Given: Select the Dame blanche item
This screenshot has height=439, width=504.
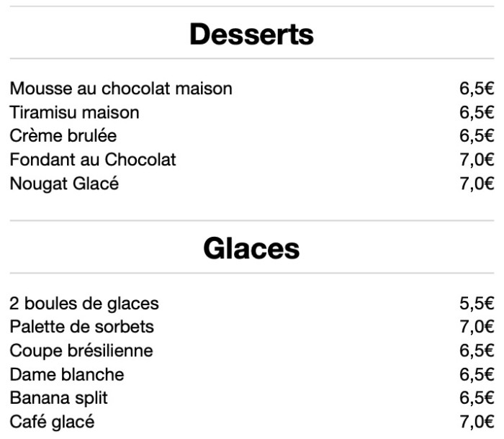Looking at the screenshot, I should tap(66, 374).
